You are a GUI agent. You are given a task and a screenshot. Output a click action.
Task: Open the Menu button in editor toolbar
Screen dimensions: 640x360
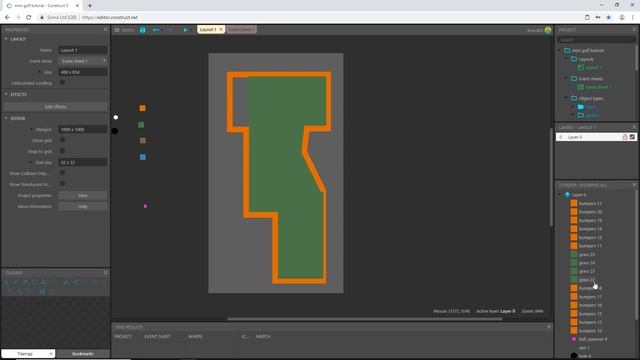[x=124, y=30]
